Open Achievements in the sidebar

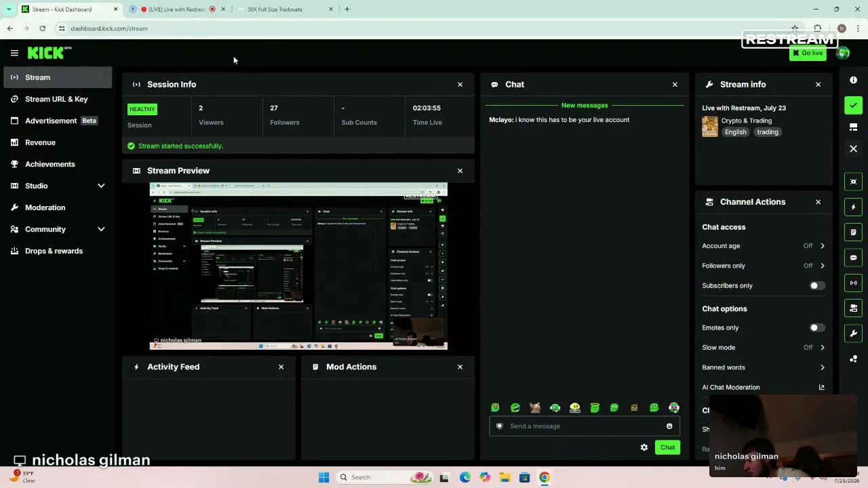pos(58,164)
